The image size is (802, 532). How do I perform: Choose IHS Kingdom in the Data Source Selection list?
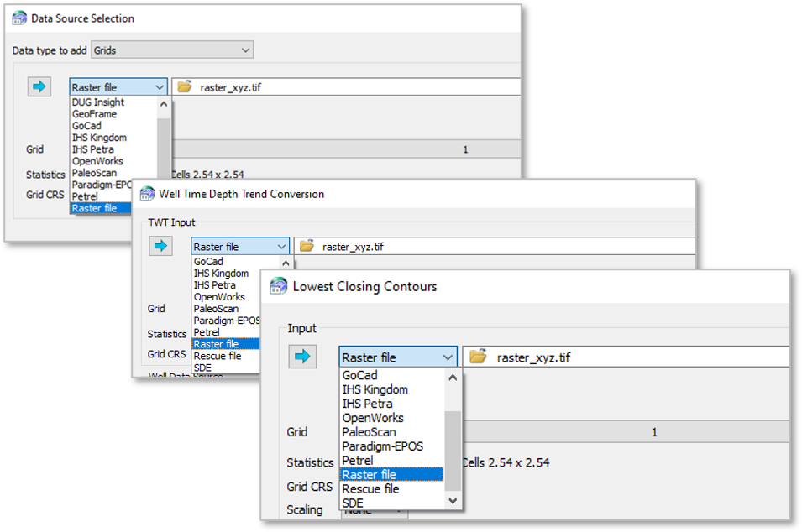(99, 138)
